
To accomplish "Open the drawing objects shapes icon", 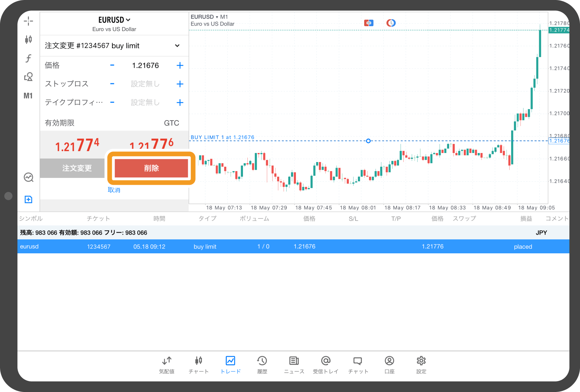I will (x=28, y=77).
